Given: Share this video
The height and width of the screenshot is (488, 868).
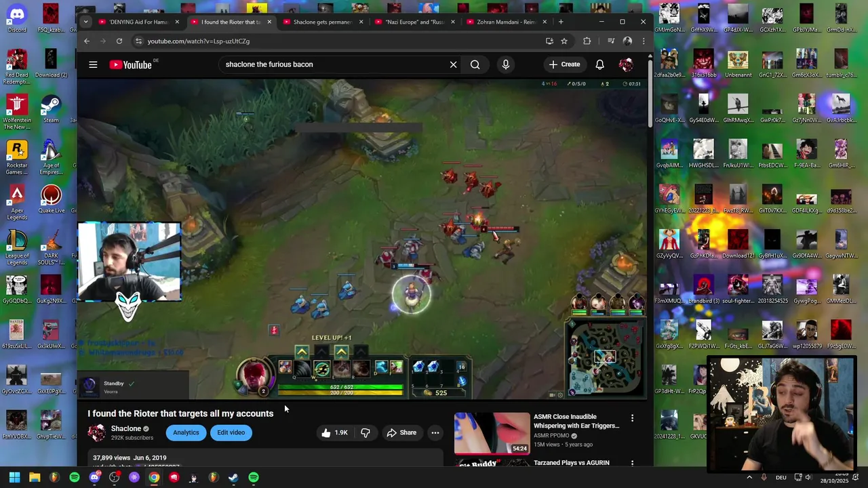Looking at the screenshot, I should (x=401, y=432).
